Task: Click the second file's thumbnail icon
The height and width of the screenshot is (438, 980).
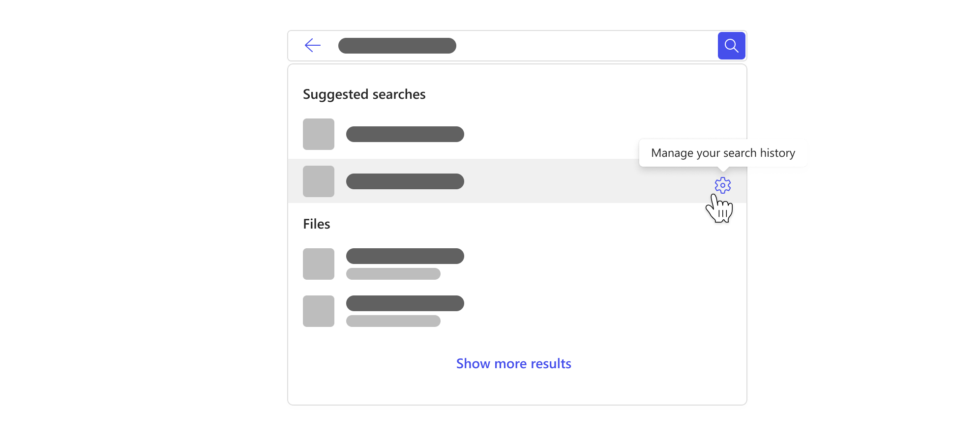Action: (318, 311)
